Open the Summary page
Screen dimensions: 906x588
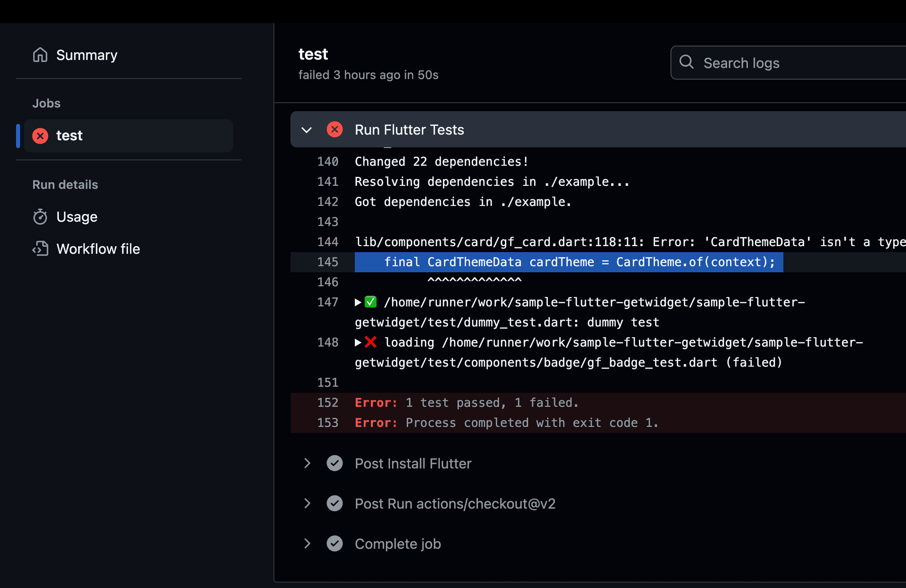coord(87,55)
